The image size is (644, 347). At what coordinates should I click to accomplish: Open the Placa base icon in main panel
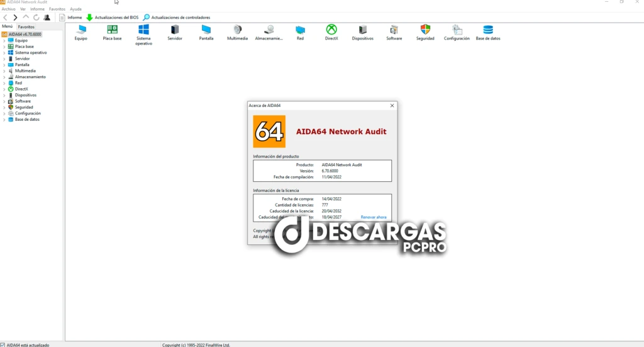tap(113, 30)
